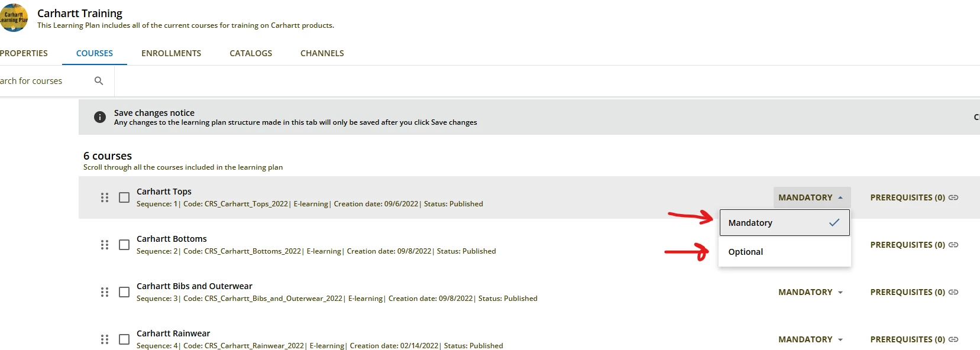Tick the Carhartt Tops checkbox

(124, 197)
